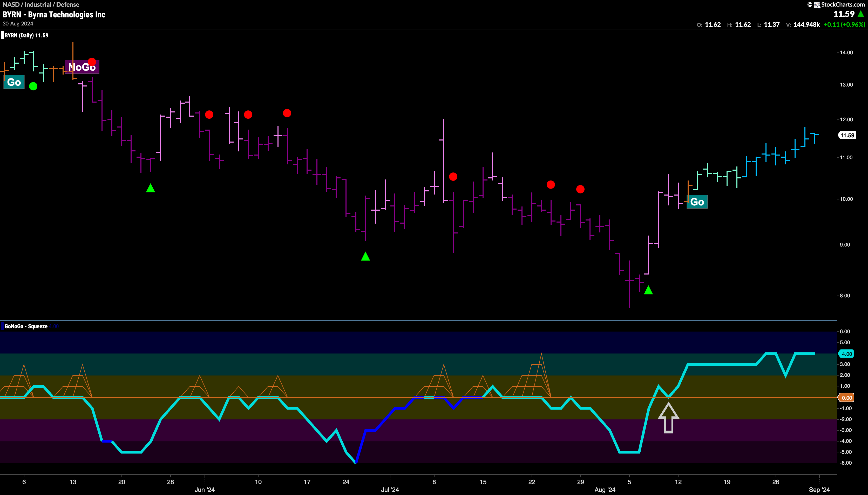Click the BYRN (Daily) 11.59 legend
Viewport: 868px width, 495px height.
[x=26, y=35]
